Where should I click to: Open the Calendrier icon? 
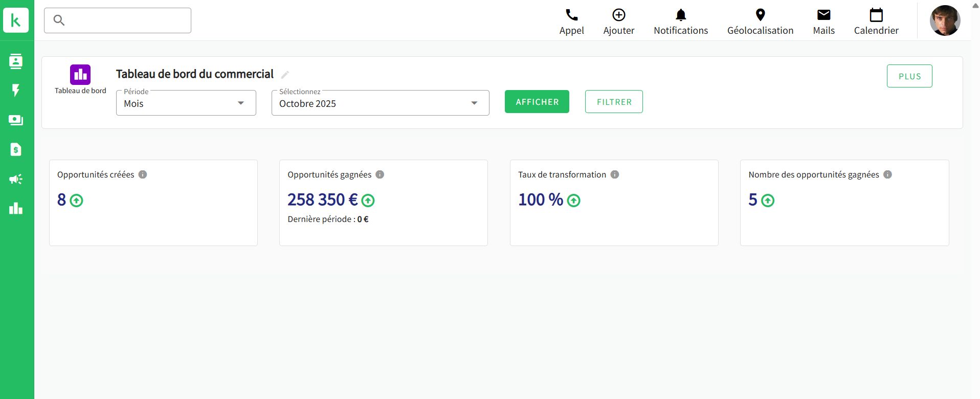click(876, 15)
